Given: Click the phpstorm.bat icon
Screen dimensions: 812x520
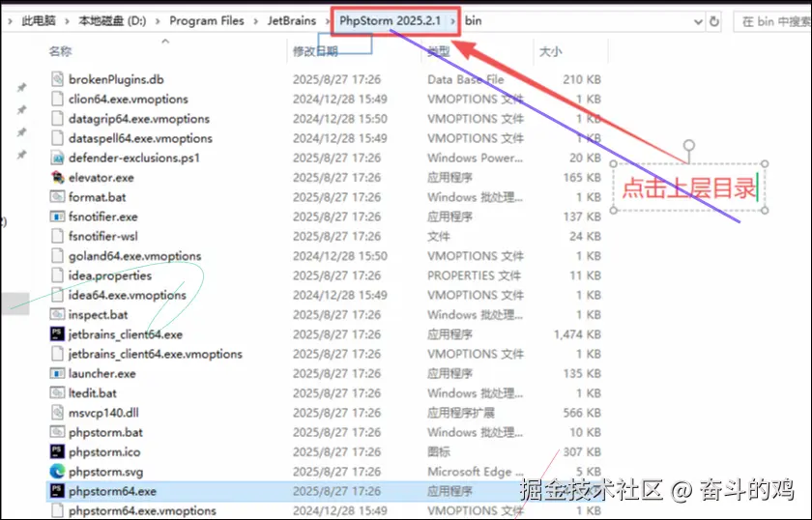Looking at the screenshot, I should coord(57,432).
